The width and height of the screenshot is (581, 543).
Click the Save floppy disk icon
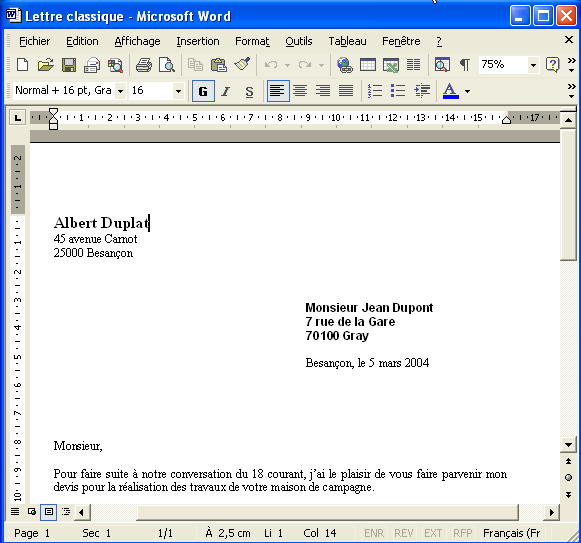pyautogui.click(x=69, y=65)
